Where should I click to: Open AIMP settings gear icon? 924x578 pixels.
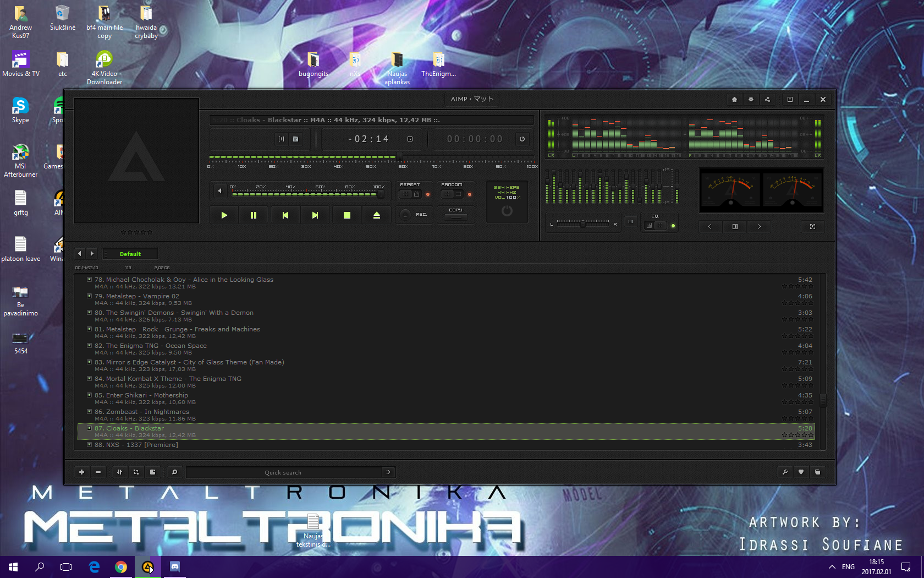click(x=751, y=100)
